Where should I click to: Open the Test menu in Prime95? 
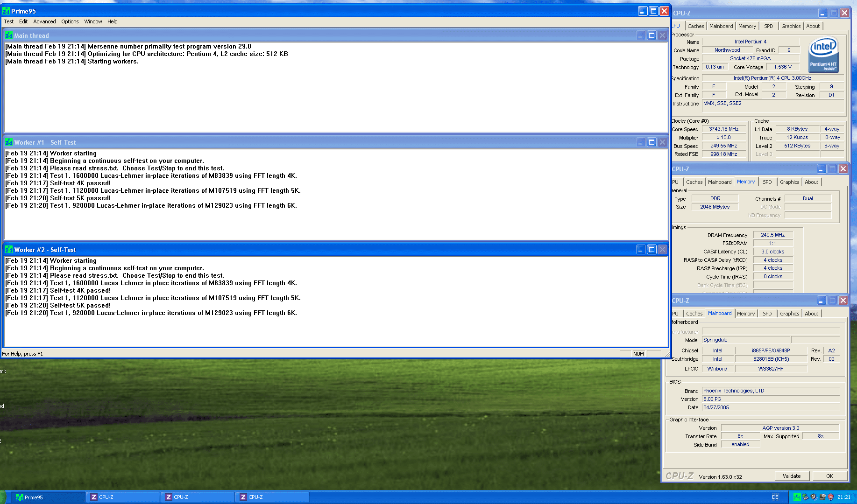(9, 21)
